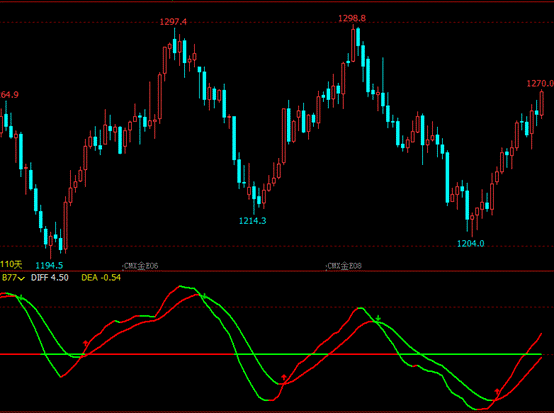Image resolution: width=554 pixels, height=413 pixels.
Task: Click the CMX金E06 contract marker
Action: coord(140,266)
